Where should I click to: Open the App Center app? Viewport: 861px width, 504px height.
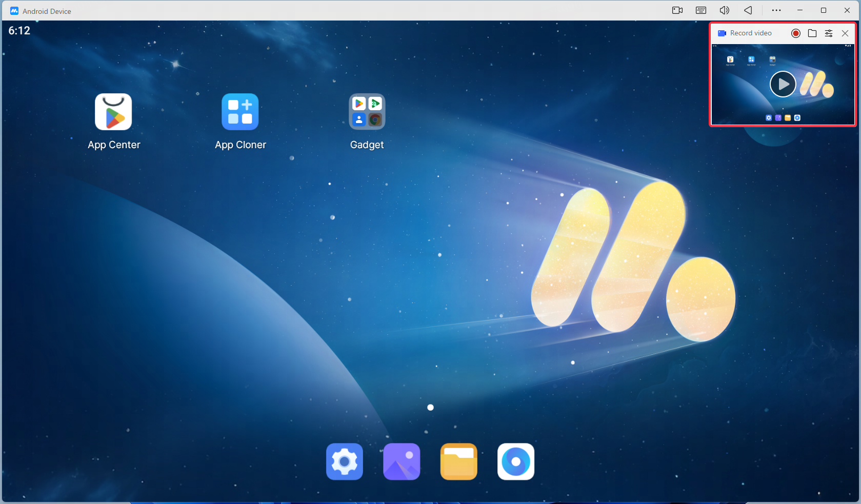(113, 112)
